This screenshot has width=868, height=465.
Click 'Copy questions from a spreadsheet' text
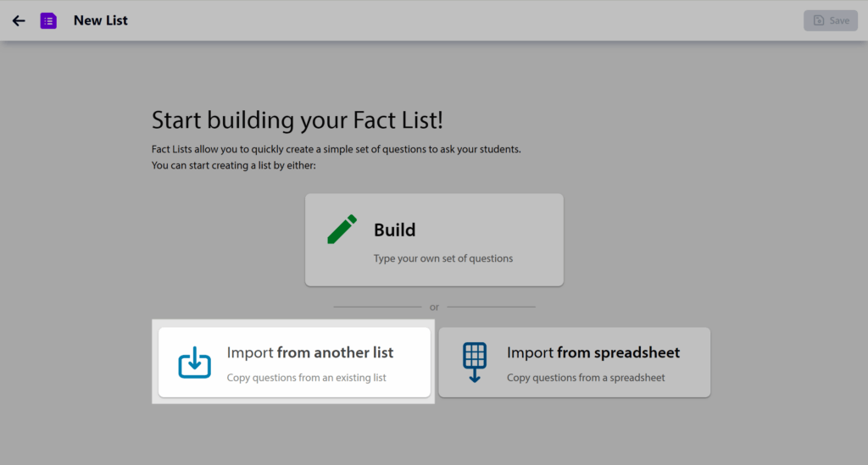tap(586, 378)
